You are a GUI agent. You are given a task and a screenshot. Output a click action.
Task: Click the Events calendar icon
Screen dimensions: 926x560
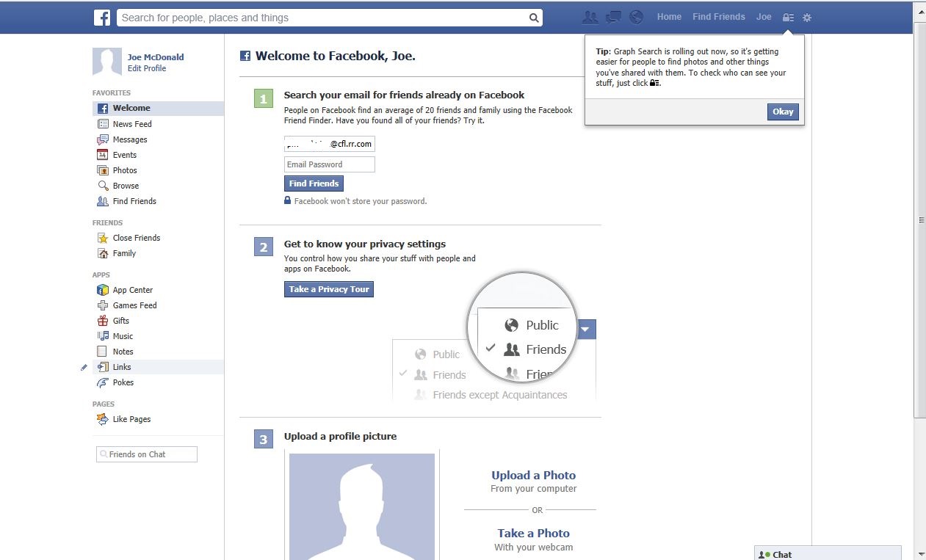tap(103, 155)
